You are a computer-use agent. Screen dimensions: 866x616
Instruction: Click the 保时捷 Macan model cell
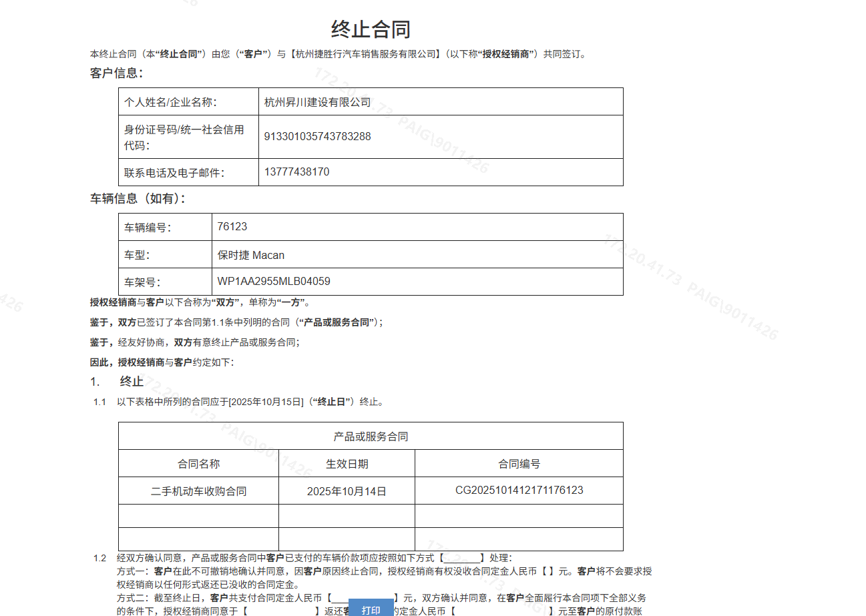tap(250, 255)
